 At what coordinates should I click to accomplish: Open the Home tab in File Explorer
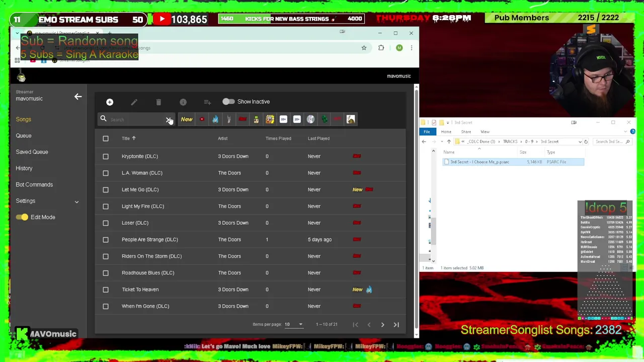click(446, 132)
